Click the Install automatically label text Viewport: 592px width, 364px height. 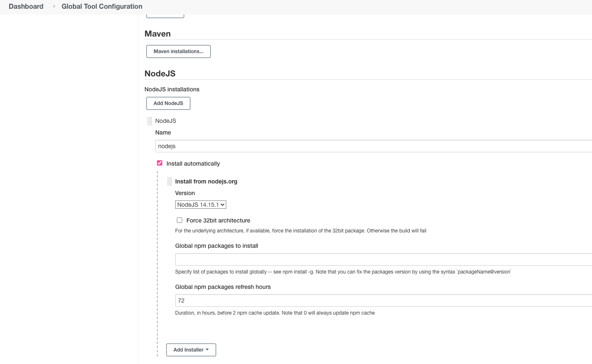coord(193,164)
